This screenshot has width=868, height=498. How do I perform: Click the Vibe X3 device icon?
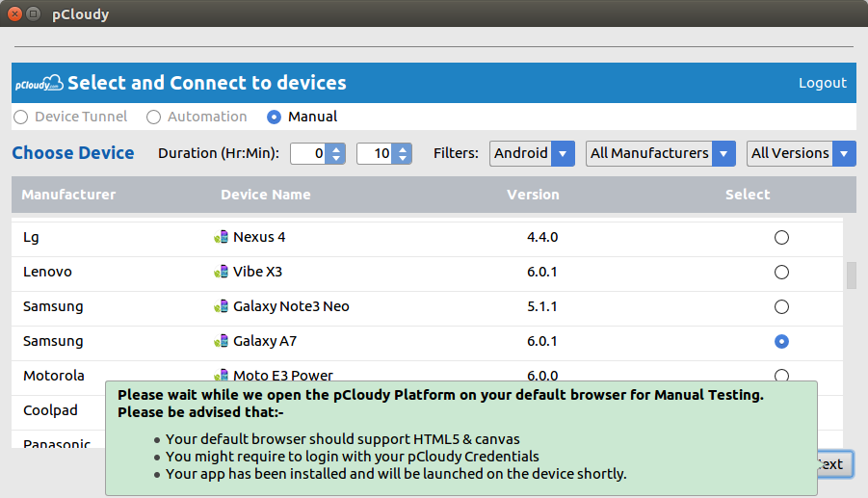[x=221, y=272]
